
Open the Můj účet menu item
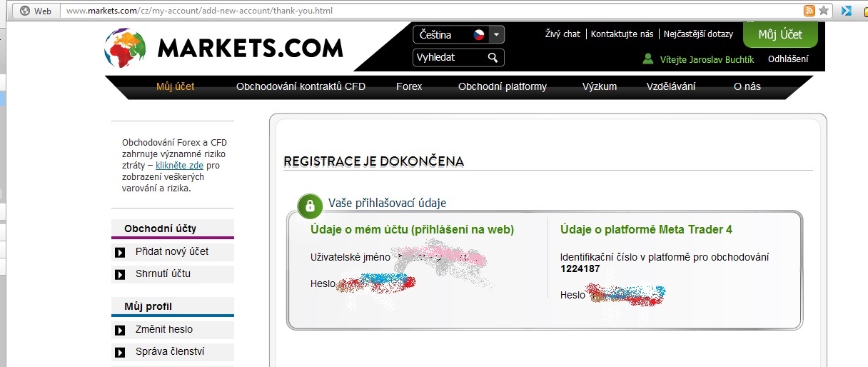click(175, 86)
